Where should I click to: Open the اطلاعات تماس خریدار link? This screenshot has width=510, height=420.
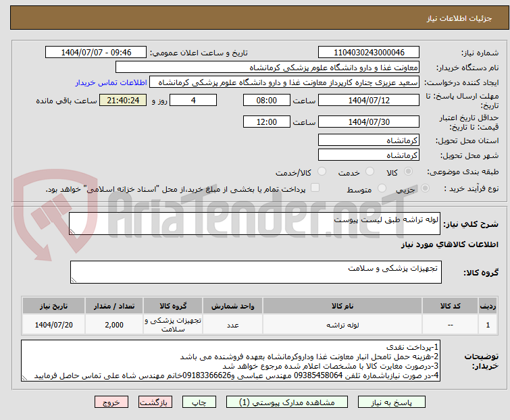pyautogui.click(x=111, y=82)
